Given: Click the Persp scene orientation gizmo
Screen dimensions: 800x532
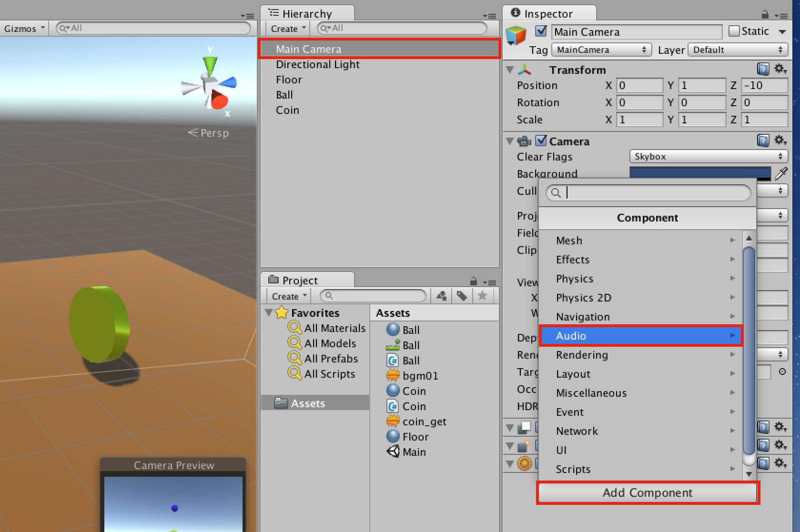Looking at the screenshot, I should tap(208, 133).
